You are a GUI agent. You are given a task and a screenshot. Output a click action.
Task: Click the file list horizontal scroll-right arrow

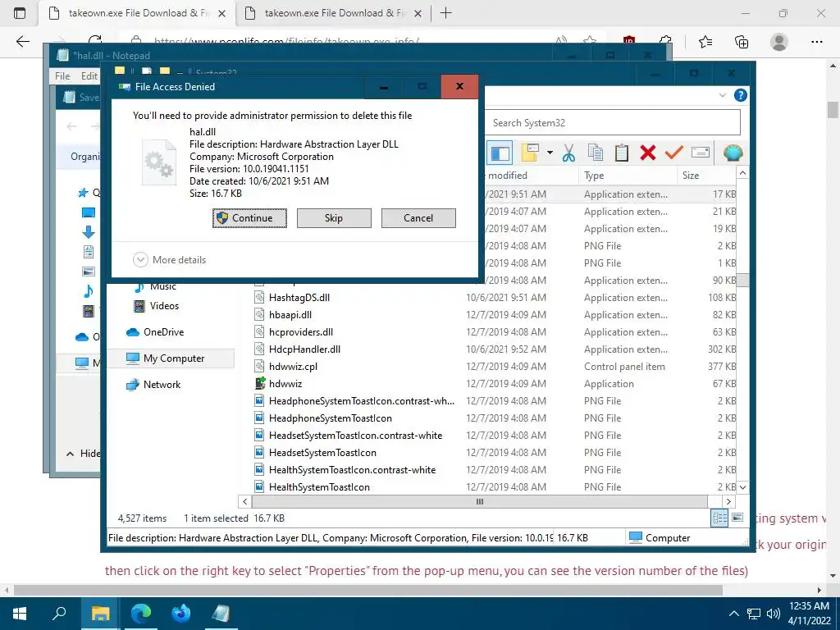click(x=728, y=502)
